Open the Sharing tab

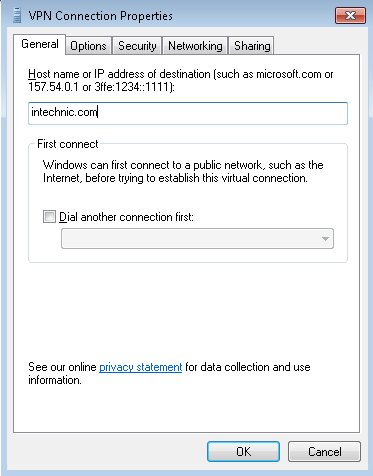(x=252, y=46)
